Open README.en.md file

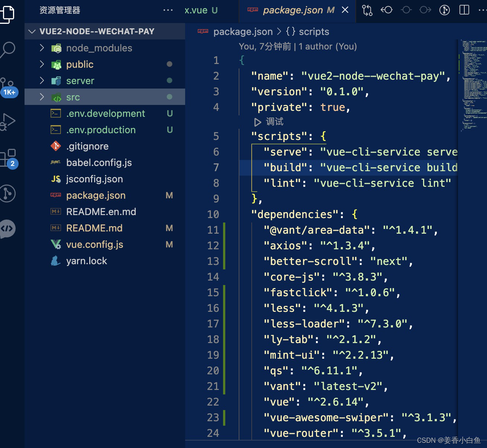105,212
